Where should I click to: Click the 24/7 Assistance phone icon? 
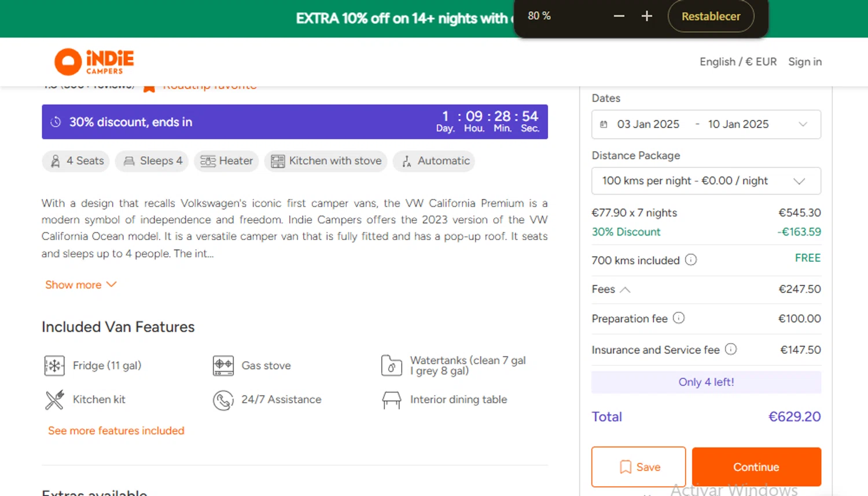223,400
